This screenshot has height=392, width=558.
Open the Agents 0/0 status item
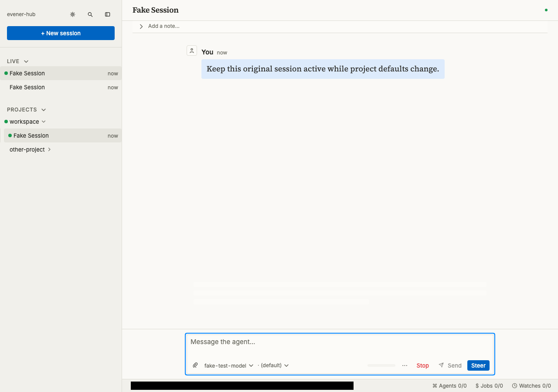click(x=449, y=386)
